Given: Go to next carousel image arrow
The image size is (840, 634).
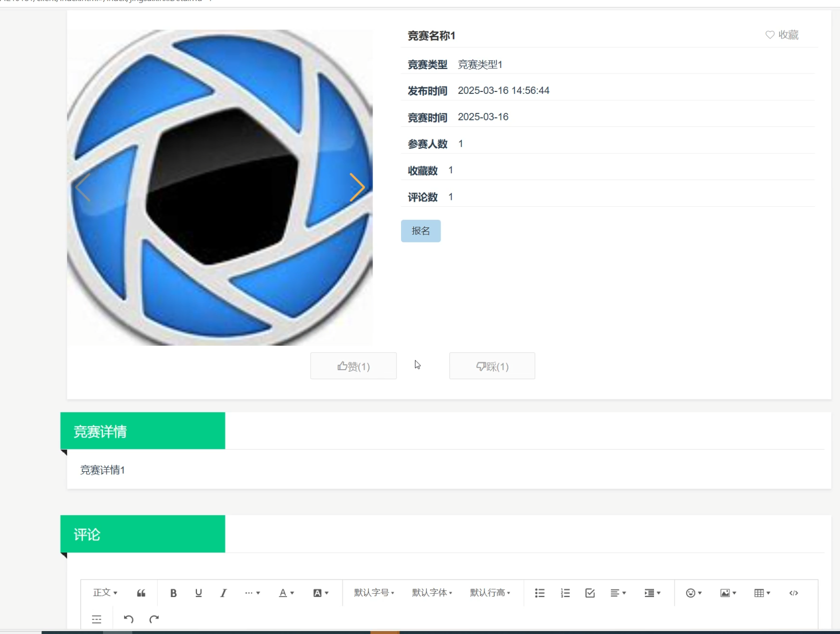Looking at the screenshot, I should point(357,187).
